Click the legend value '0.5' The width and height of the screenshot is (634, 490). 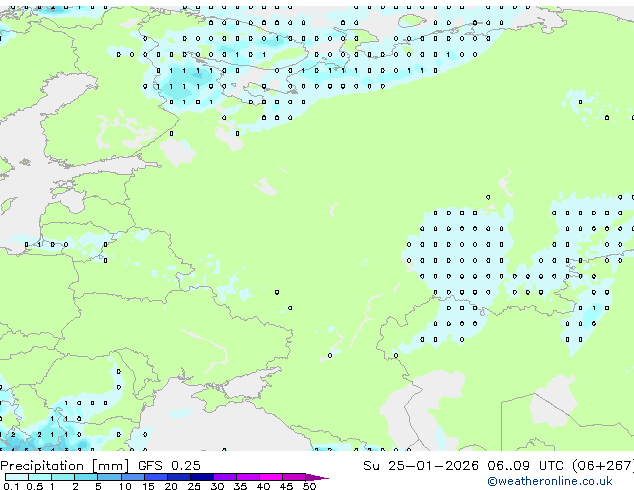[x=34, y=486]
